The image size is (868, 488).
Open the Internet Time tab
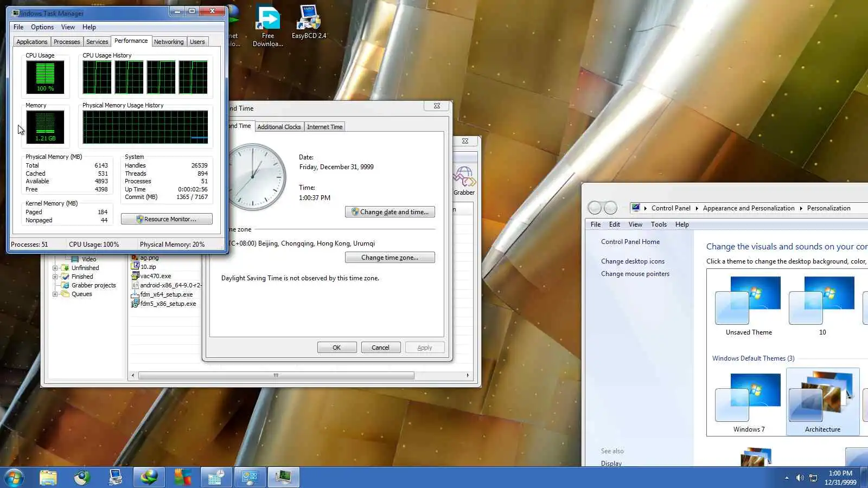click(325, 127)
